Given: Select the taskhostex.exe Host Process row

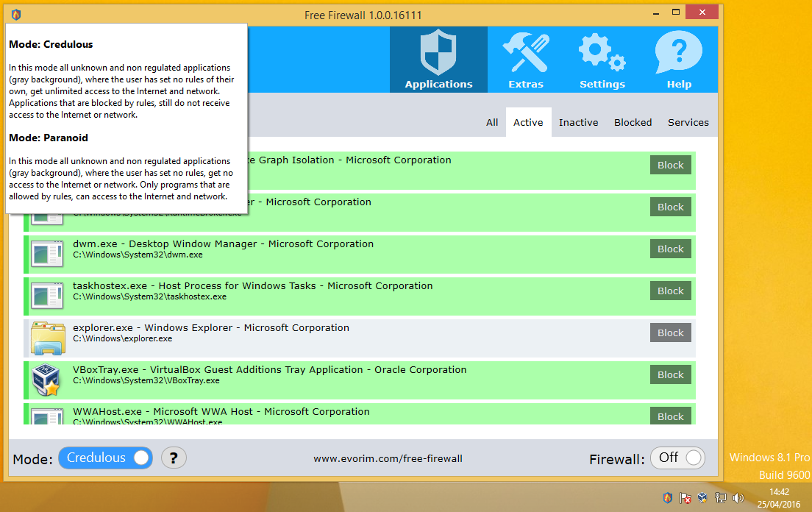Looking at the screenshot, I should point(360,296).
